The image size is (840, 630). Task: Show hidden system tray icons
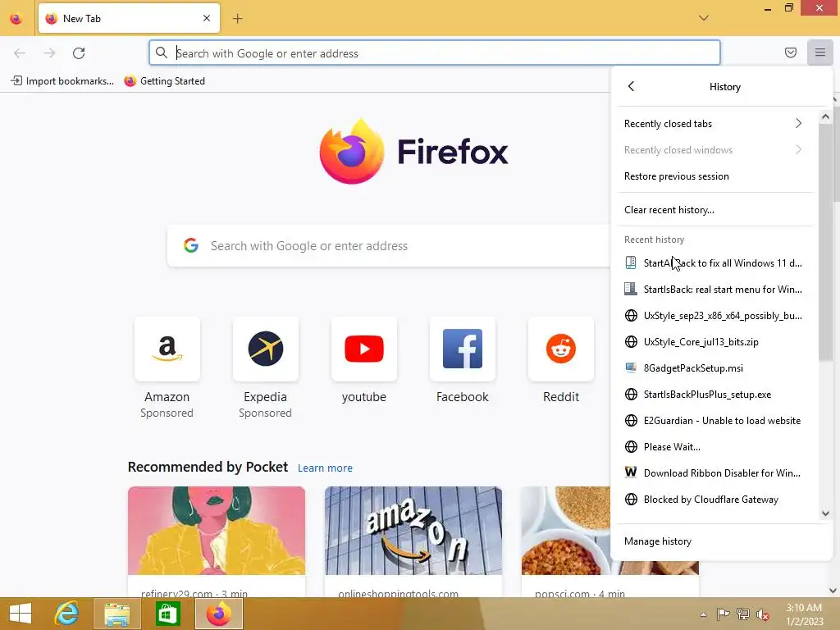703,614
